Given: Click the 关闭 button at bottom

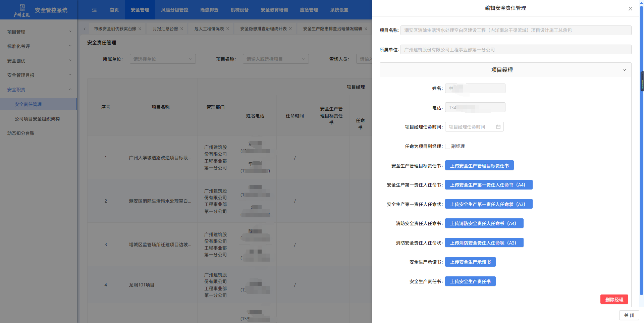Looking at the screenshot, I should 629,315.
